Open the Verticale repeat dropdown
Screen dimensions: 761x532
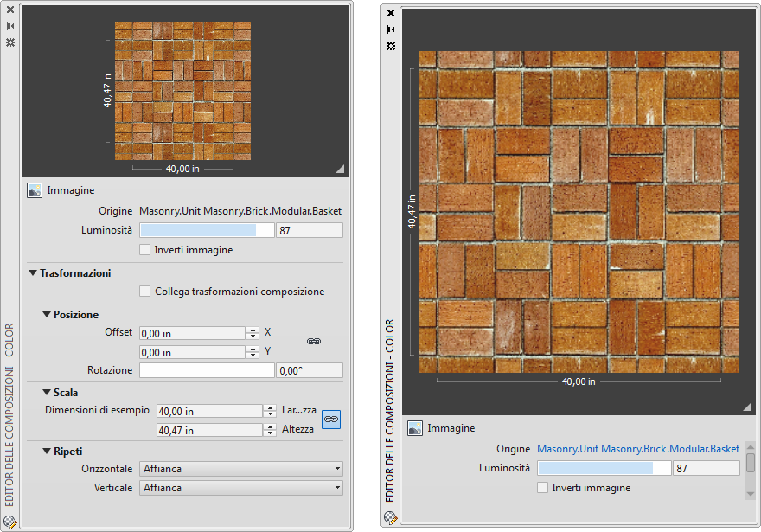[x=240, y=488]
